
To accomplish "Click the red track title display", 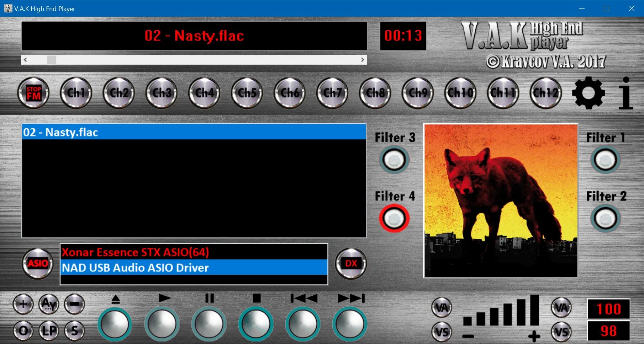I will point(194,36).
